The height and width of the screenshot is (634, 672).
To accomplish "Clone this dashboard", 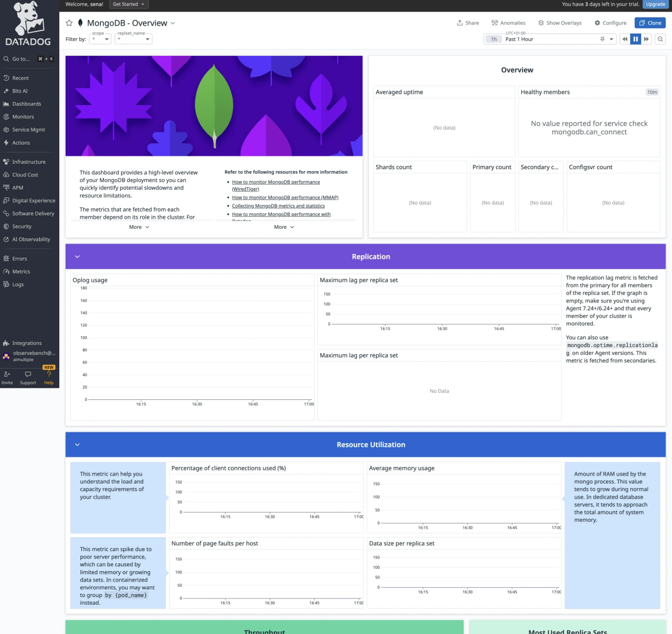I will tap(650, 23).
